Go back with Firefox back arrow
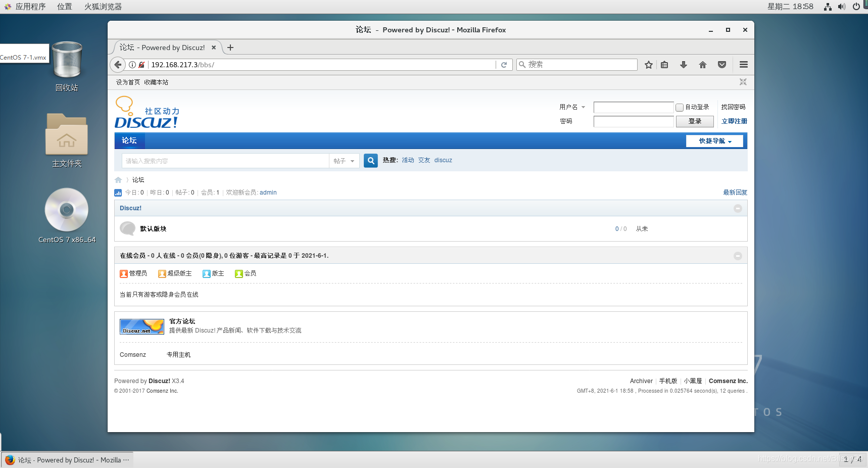868x468 pixels. click(118, 65)
